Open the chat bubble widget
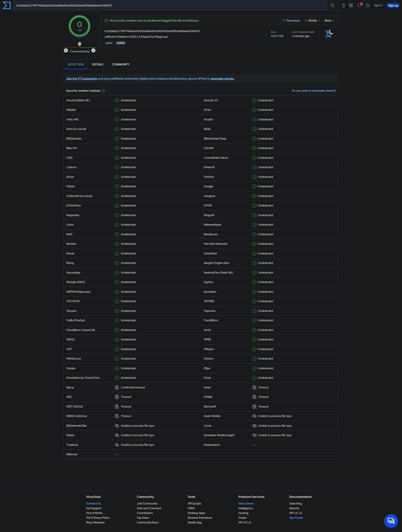The width and height of the screenshot is (402, 532). [x=391, y=521]
